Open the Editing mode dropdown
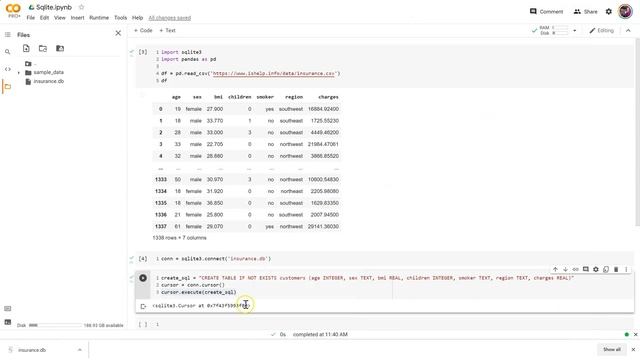Screen dimensions: 640x360 (x=601, y=31)
